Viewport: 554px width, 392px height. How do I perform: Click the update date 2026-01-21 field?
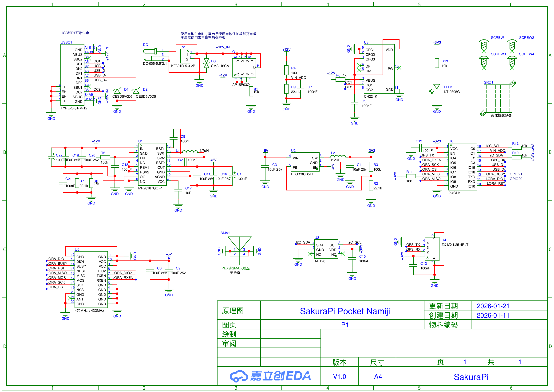[493, 306]
